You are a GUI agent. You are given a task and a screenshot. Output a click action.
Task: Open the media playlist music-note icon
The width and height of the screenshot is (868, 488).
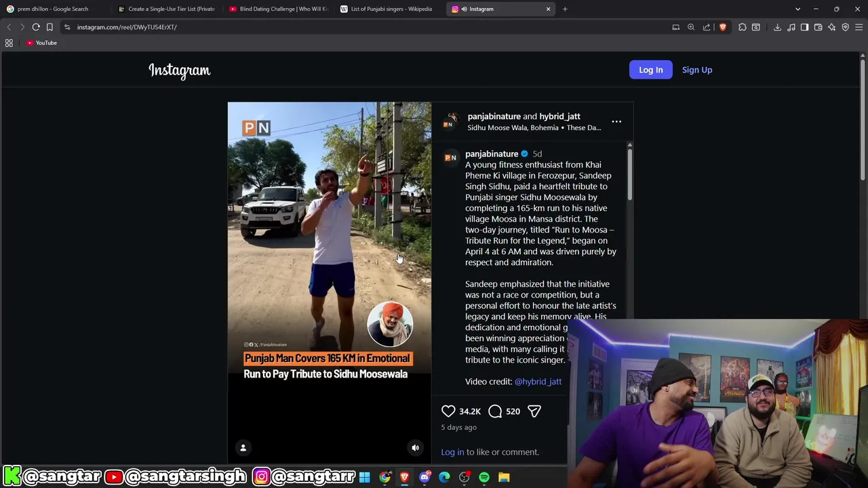click(x=791, y=27)
